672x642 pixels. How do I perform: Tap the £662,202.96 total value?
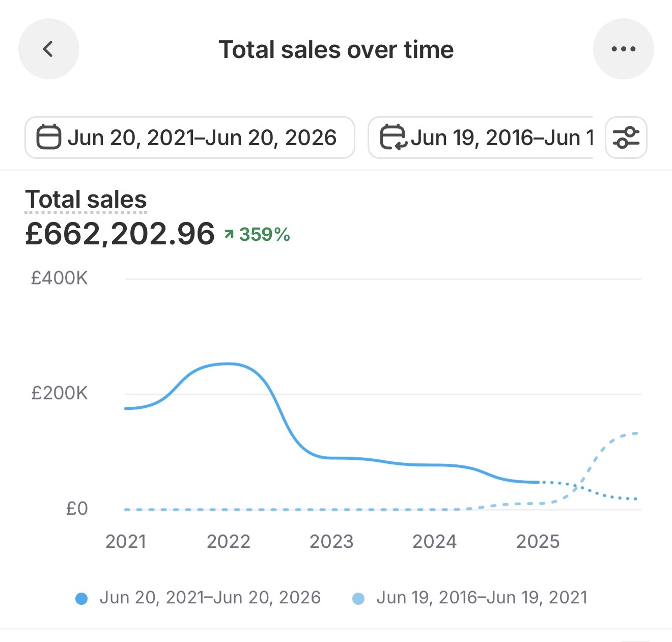coord(120,234)
